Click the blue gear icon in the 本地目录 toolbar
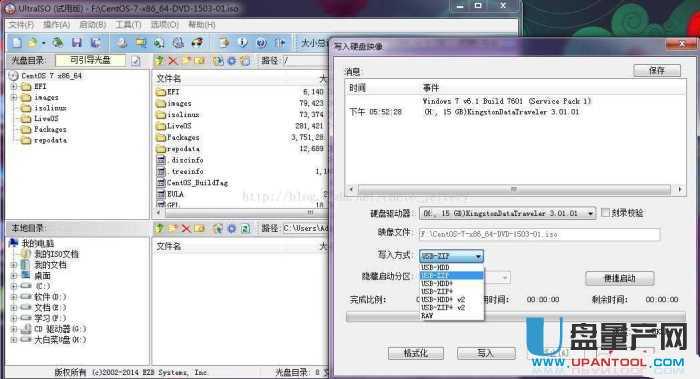This screenshot has width=700, height=379. (231, 229)
